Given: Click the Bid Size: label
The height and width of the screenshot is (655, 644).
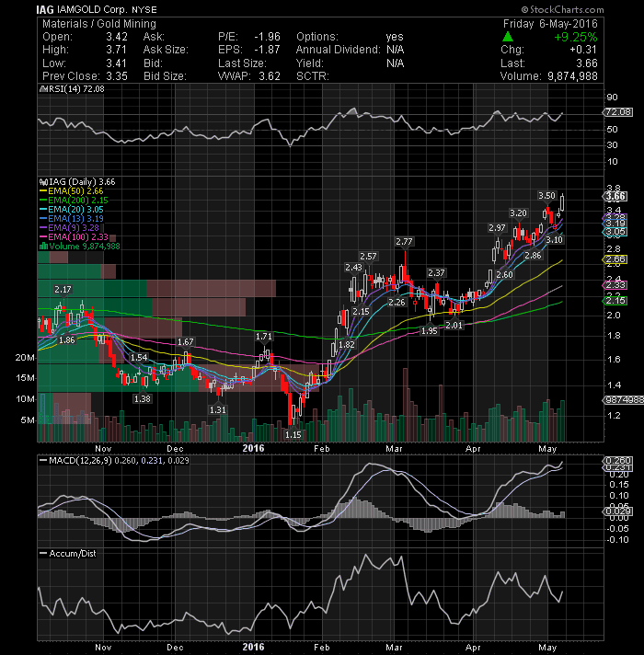Looking at the screenshot, I should pyautogui.click(x=165, y=76).
